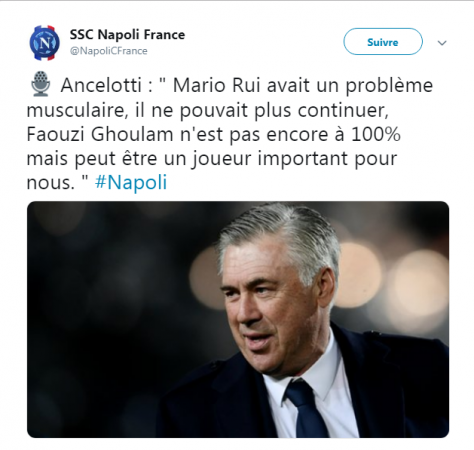Screen dimensions: 474x450
Task: Follow the account with the Suivre button
Action: 383,42
